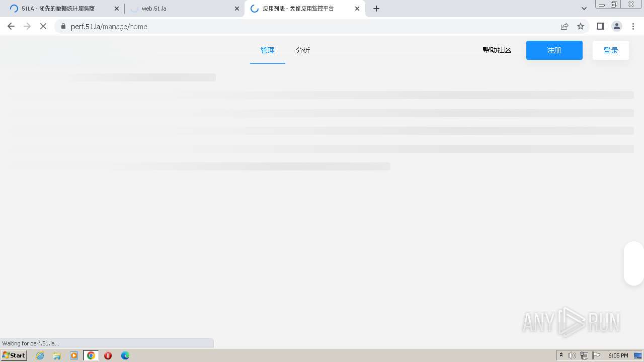Open Microsoft Edge from taskbar
Viewport: 644px width, 362px height.
[125, 355]
